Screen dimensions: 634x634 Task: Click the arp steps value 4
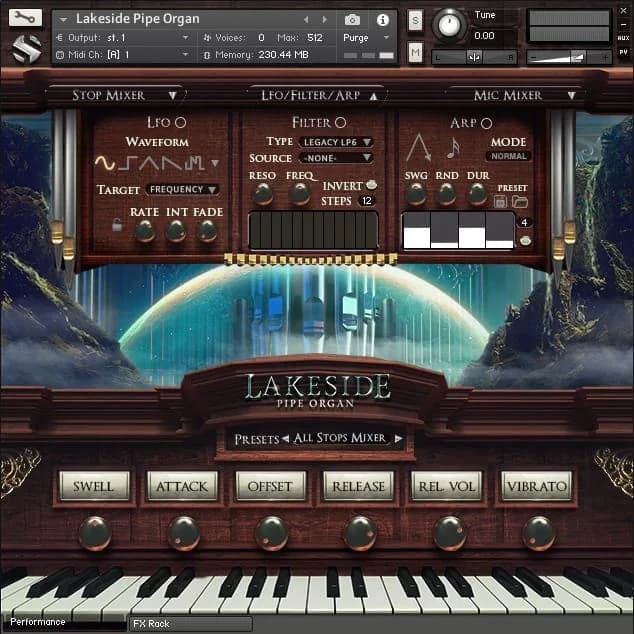click(x=524, y=222)
